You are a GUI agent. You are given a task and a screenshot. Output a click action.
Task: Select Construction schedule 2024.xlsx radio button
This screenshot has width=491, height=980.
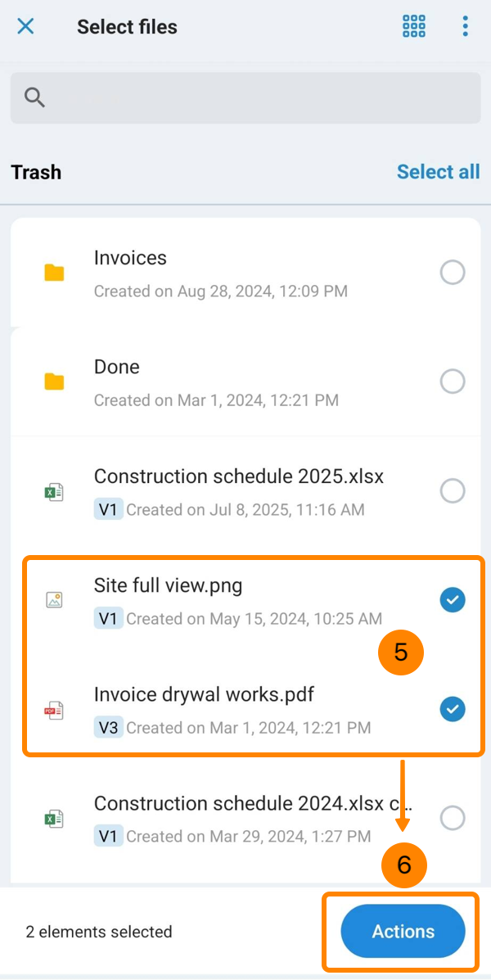[453, 817]
